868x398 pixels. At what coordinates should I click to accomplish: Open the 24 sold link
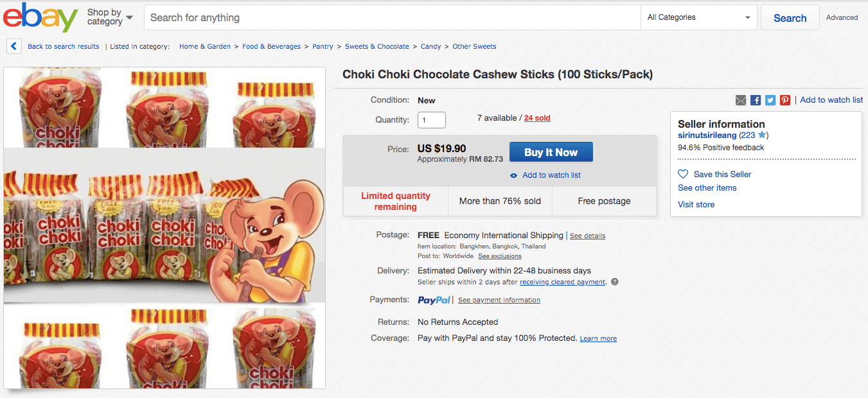(x=537, y=118)
